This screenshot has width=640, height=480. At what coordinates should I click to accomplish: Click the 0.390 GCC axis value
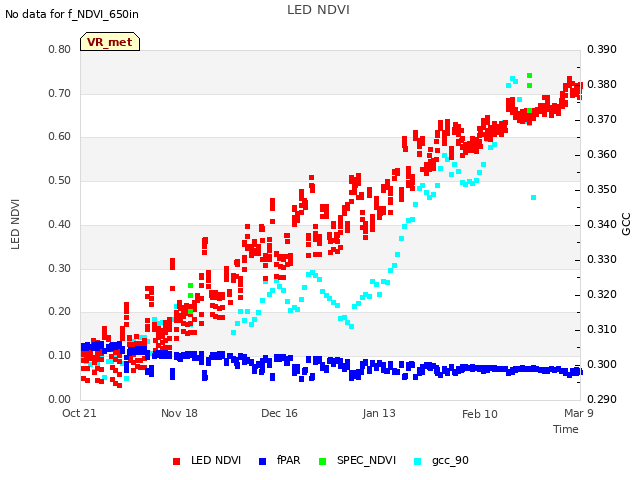point(602,49)
